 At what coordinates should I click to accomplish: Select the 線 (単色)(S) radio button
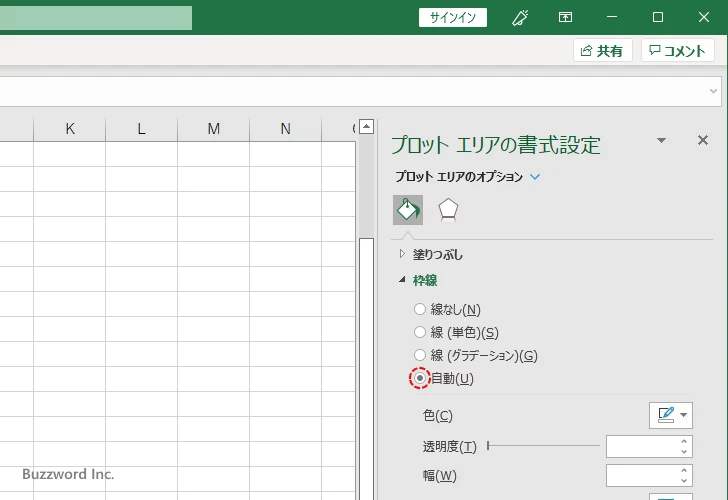point(420,332)
